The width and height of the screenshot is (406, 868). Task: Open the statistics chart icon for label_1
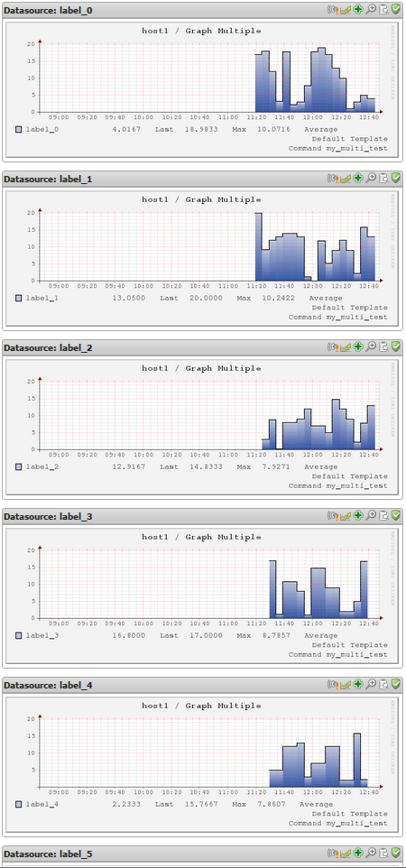[346, 179]
